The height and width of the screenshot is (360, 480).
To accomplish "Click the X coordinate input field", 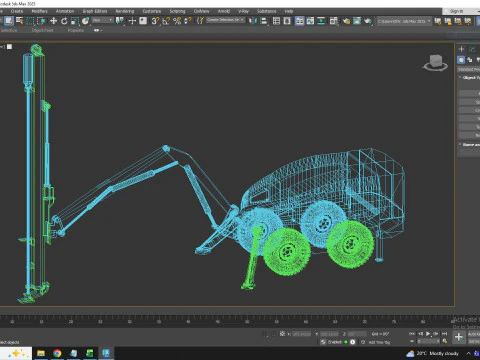I will 302,334.
